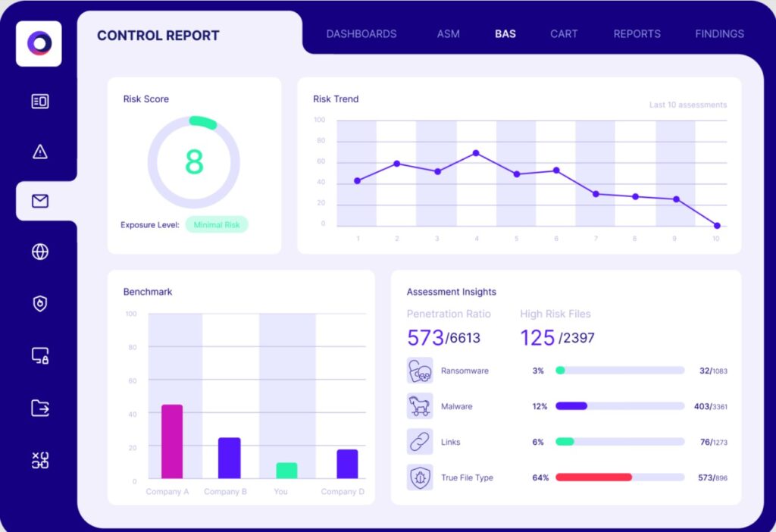
Task: Open the locked monitor endpoint icon
Action: click(40, 356)
